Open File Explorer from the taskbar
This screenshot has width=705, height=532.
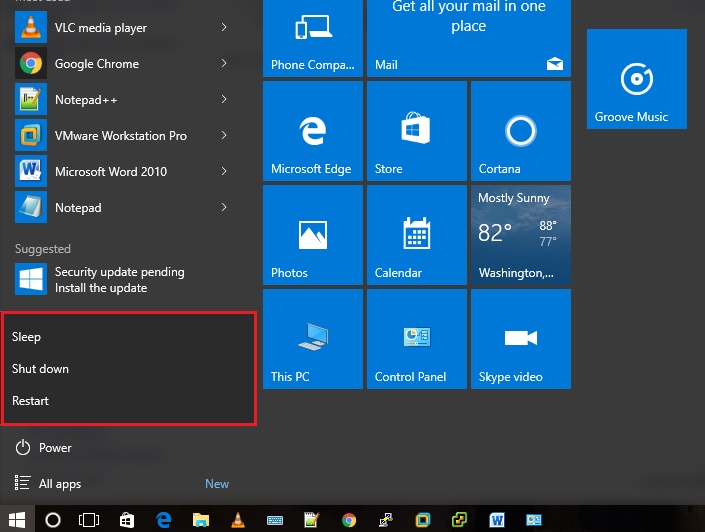(201, 520)
